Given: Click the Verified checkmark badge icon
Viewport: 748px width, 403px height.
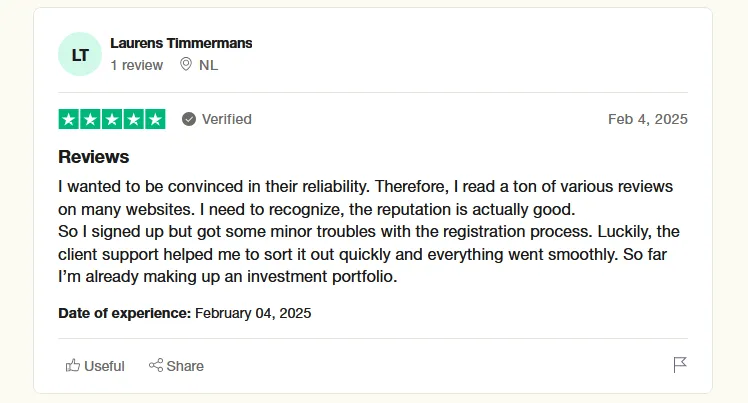Looking at the screenshot, I should point(188,119).
